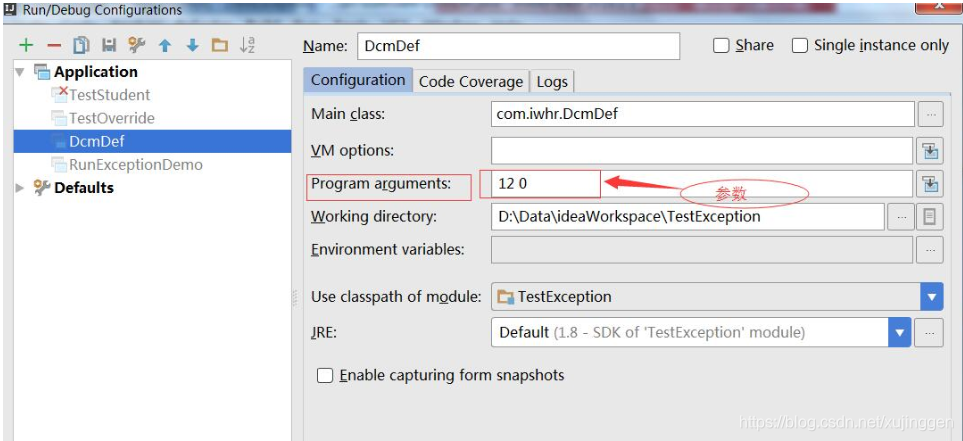Browse for the Working directory
The height and width of the screenshot is (441, 963).
(901, 217)
